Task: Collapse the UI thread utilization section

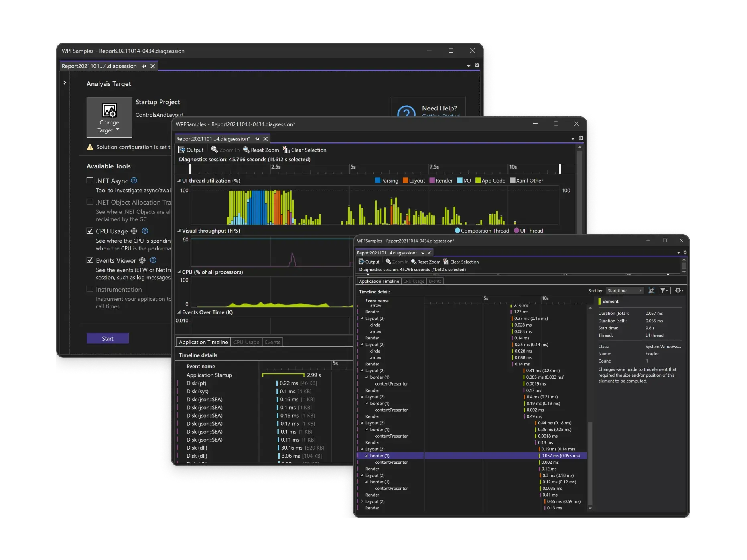Action: pyautogui.click(x=178, y=181)
